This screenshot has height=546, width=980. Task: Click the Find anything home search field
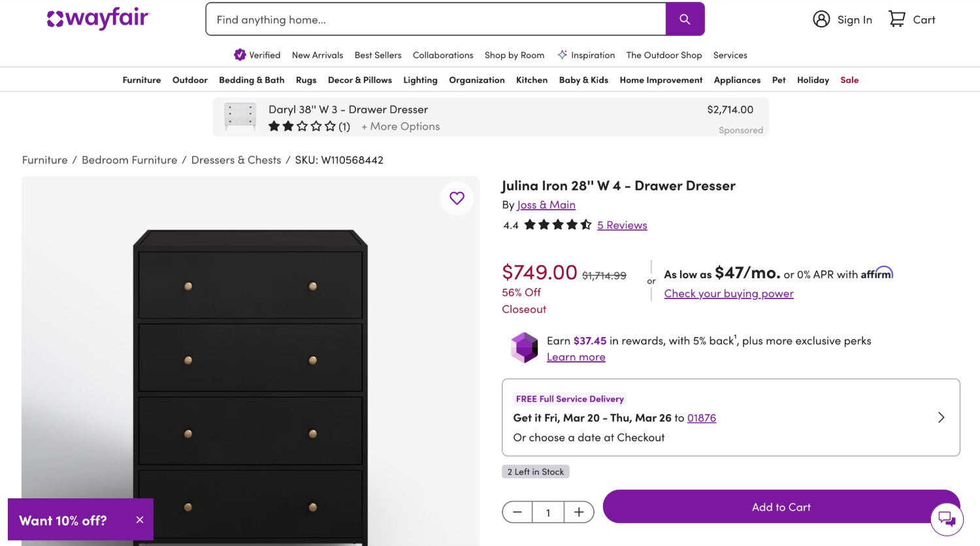pyautogui.click(x=436, y=20)
